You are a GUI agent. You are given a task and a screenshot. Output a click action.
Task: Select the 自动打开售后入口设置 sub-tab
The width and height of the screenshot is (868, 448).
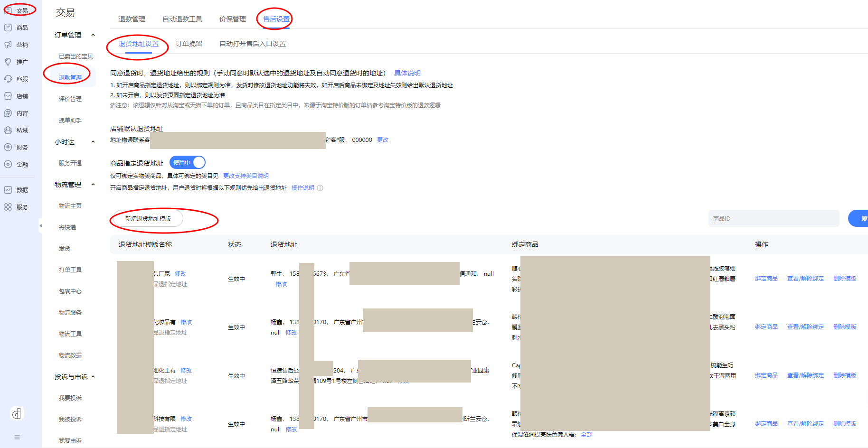[x=253, y=44]
